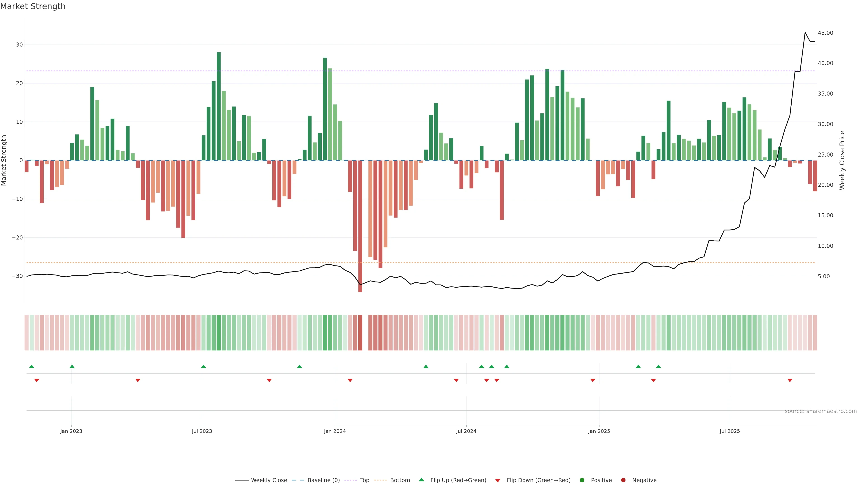Click the tallest green bar near Jul 2023
Viewport: 868px width, 488px height.
(219, 106)
